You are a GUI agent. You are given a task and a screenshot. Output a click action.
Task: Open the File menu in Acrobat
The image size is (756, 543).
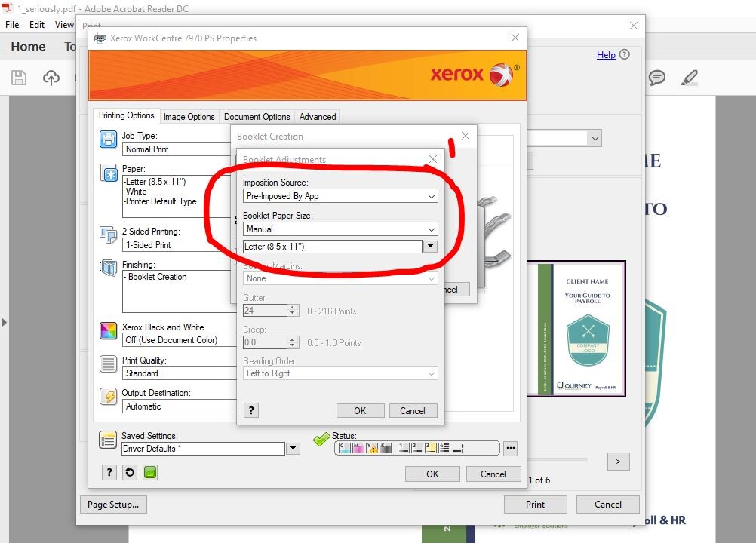[12, 25]
